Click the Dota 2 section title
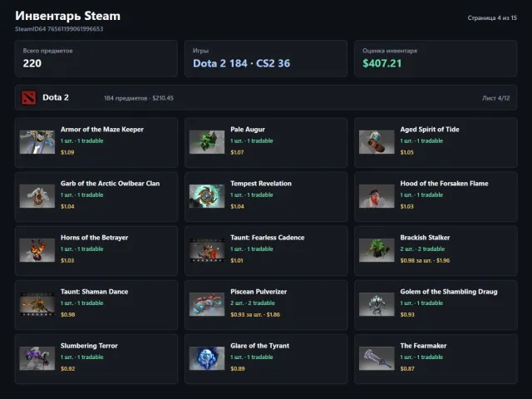This screenshot has height=399, width=532. [56, 97]
